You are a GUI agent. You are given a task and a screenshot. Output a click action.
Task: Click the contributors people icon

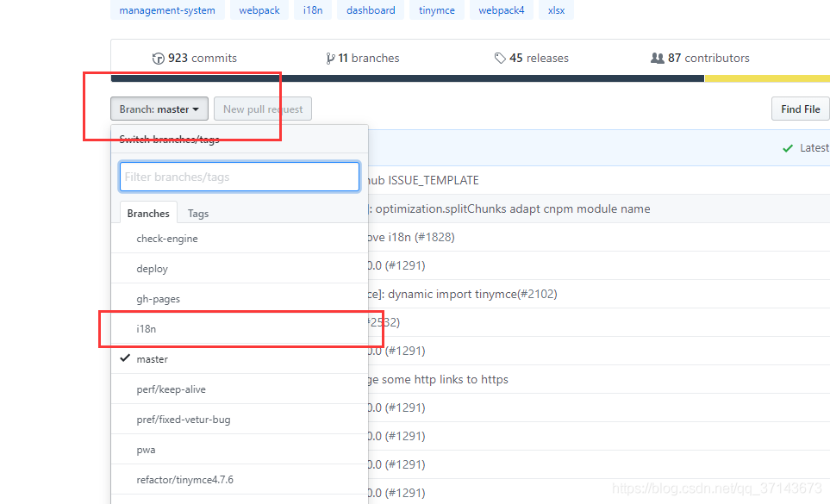tap(658, 59)
